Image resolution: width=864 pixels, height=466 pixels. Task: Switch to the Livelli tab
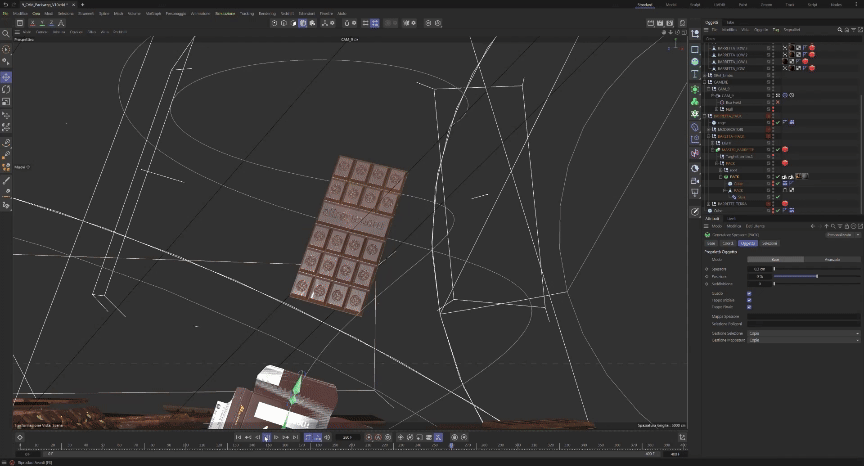point(731,219)
